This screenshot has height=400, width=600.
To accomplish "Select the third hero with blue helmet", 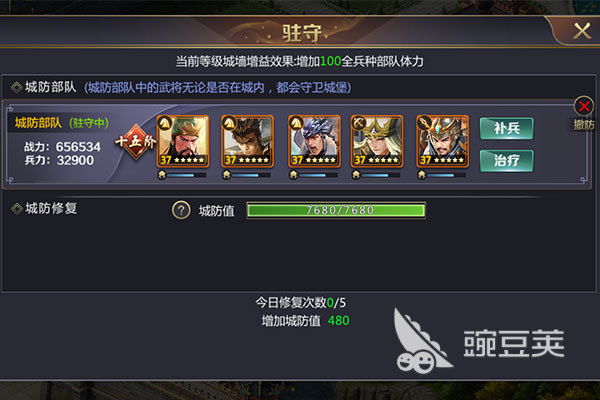I will [314, 141].
